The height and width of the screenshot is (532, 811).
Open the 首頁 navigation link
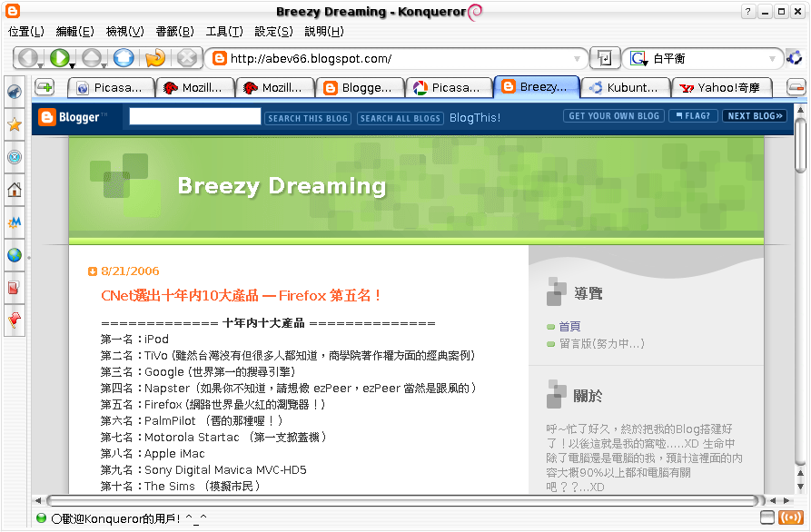coord(569,326)
